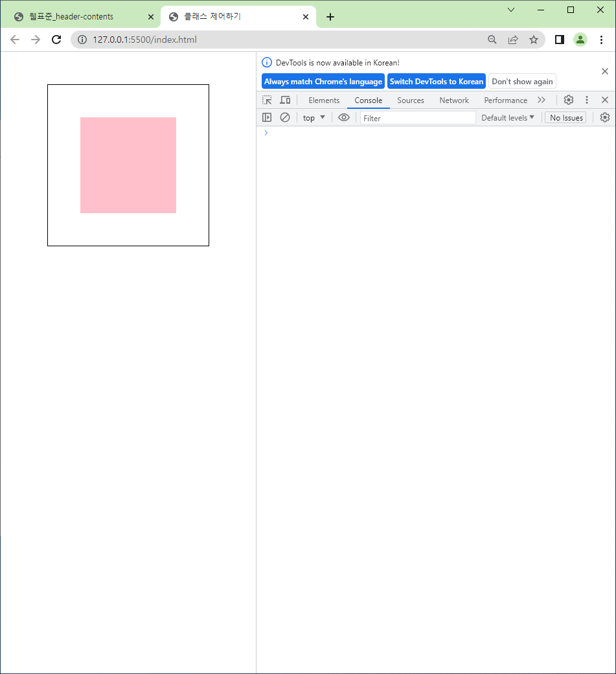
Task: Open a new browser tab
Action: 330,17
